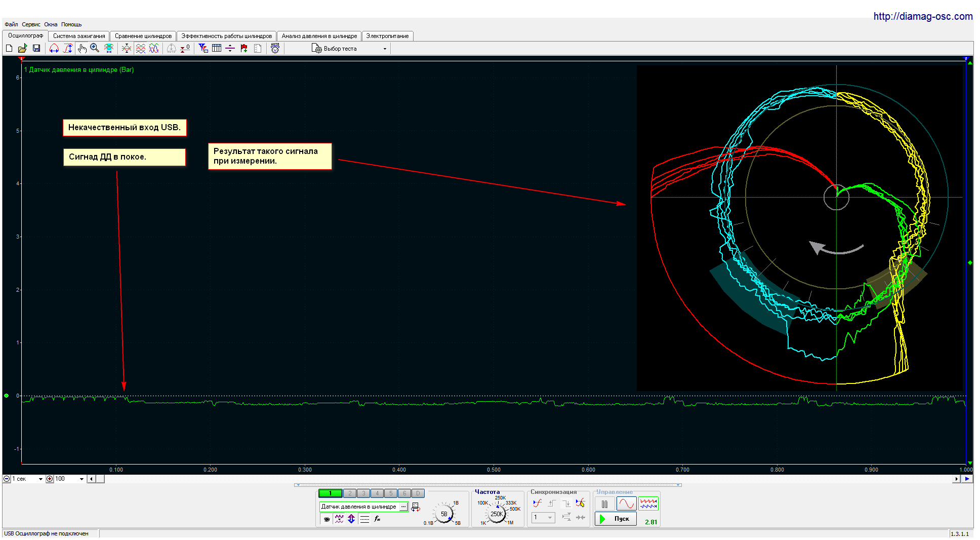Click the New file icon

click(9, 48)
